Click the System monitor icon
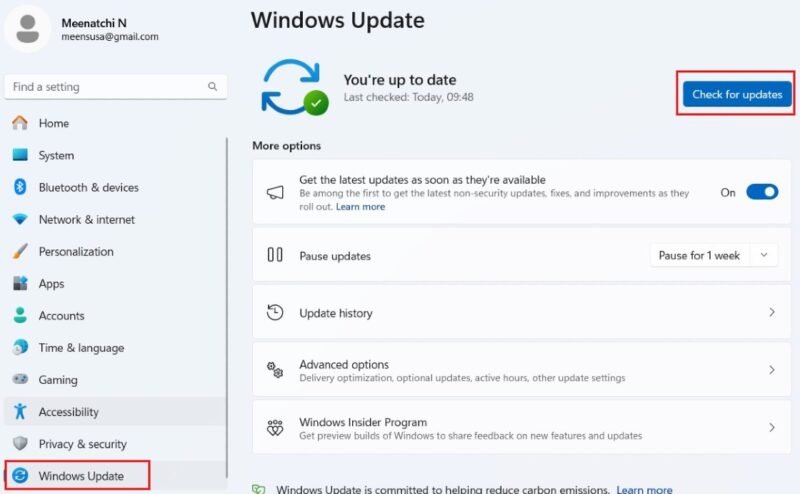Image resolution: width=800 pixels, height=494 pixels. tap(20, 155)
